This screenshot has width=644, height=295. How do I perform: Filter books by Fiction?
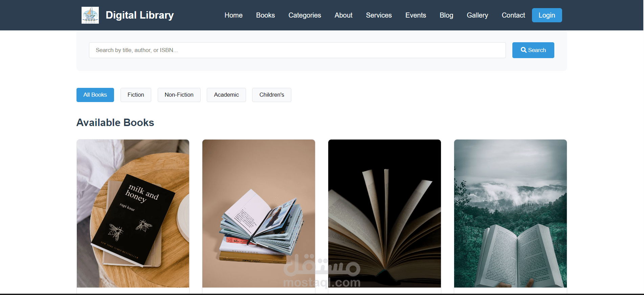(x=136, y=95)
